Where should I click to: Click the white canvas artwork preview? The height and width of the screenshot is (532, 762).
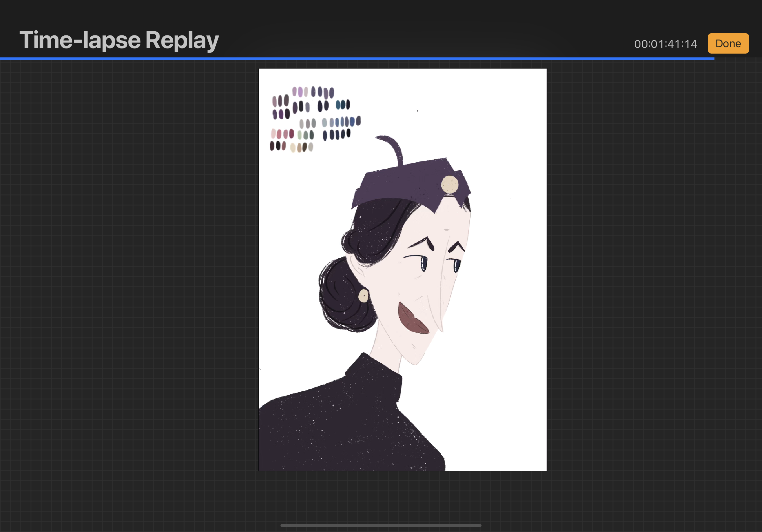tap(498, 299)
